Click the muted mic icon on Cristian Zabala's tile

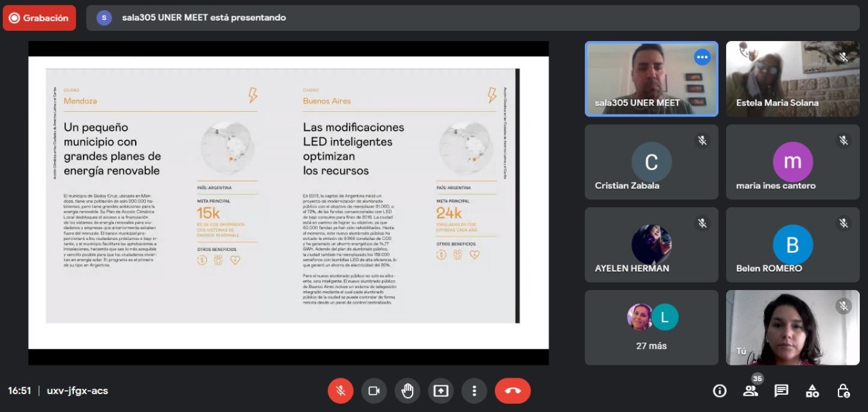coord(702,141)
